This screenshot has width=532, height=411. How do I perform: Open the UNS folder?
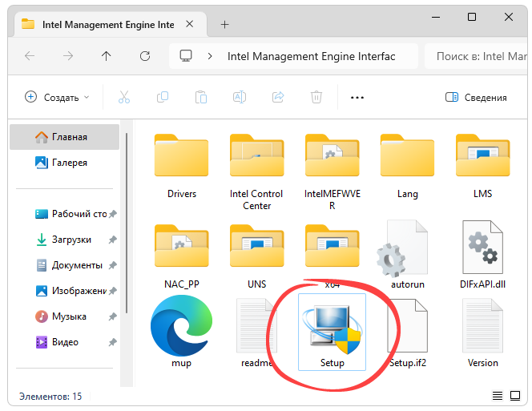pos(257,256)
